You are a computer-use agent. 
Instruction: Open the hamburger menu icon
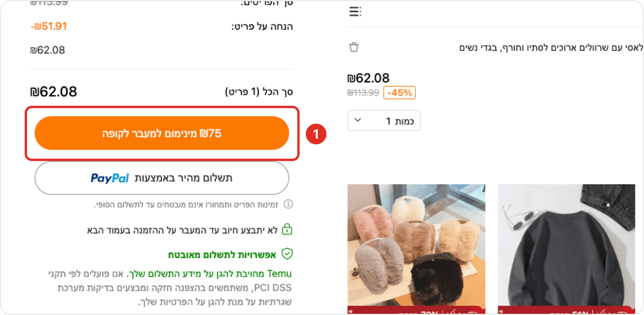click(355, 11)
